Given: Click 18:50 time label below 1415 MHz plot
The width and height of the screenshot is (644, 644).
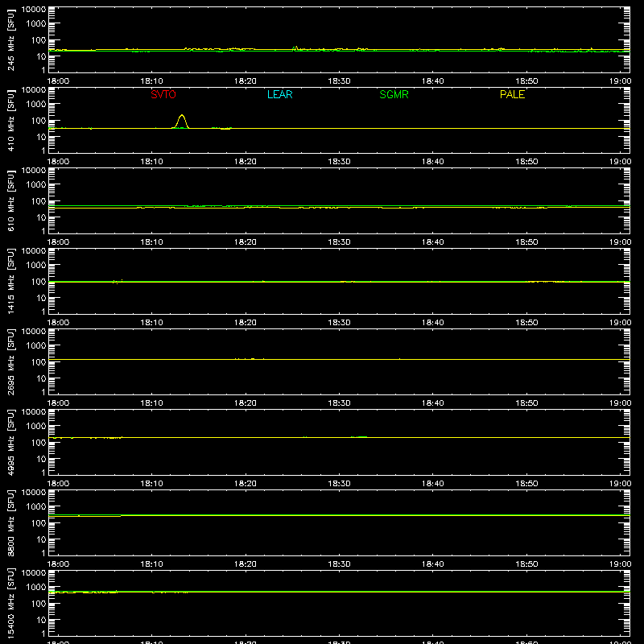Looking at the screenshot, I should click(x=526, y=323).
